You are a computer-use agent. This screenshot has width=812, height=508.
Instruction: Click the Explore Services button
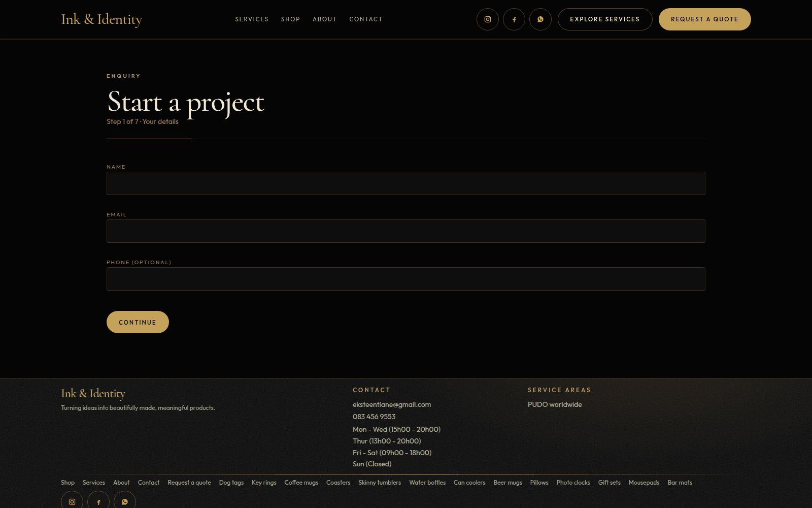(605, 19)
